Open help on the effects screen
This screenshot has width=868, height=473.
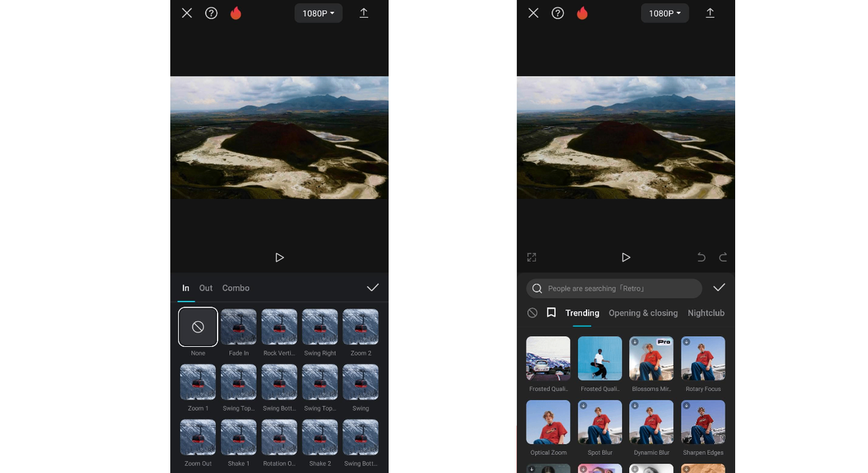pos(558,13)
